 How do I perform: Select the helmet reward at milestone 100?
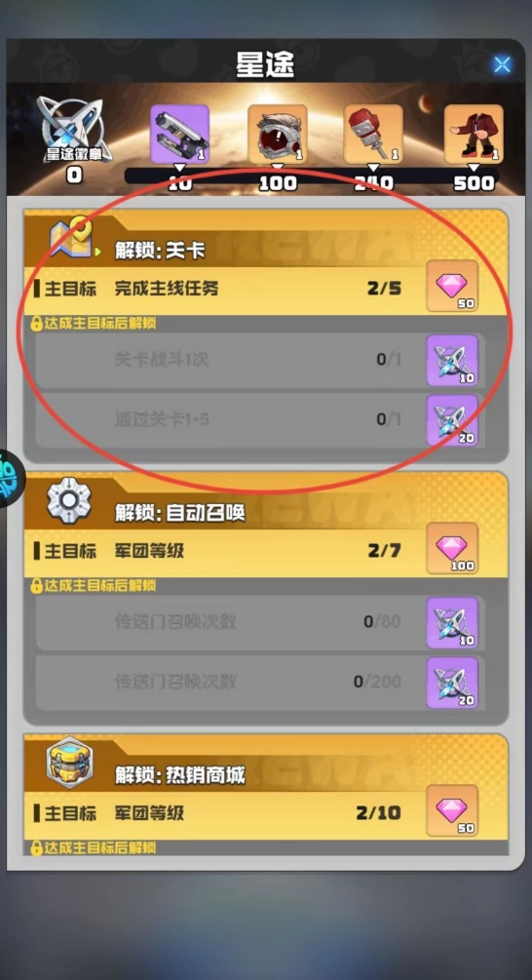(278, 134)
